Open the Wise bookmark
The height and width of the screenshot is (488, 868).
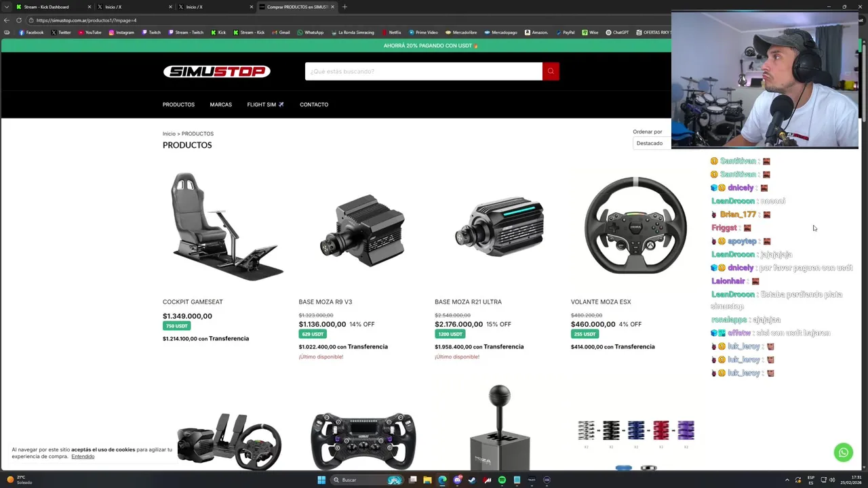click(591, 33)
